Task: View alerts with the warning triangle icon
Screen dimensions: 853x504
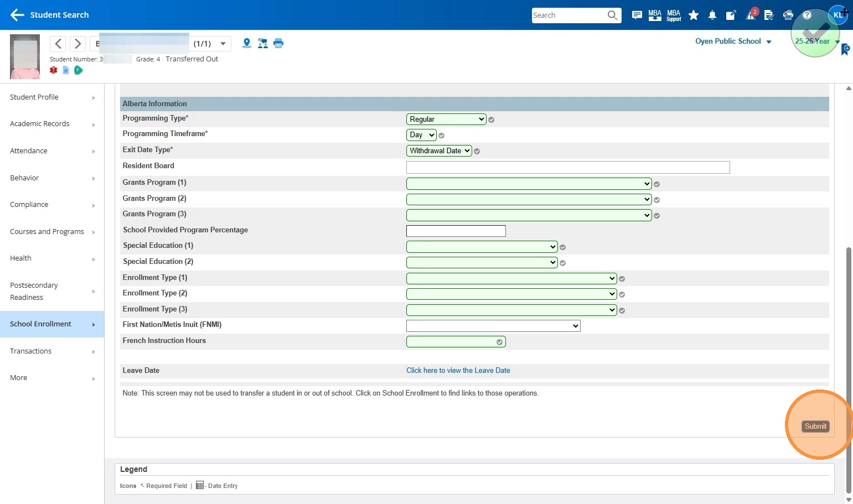Action: click(751, 15)
